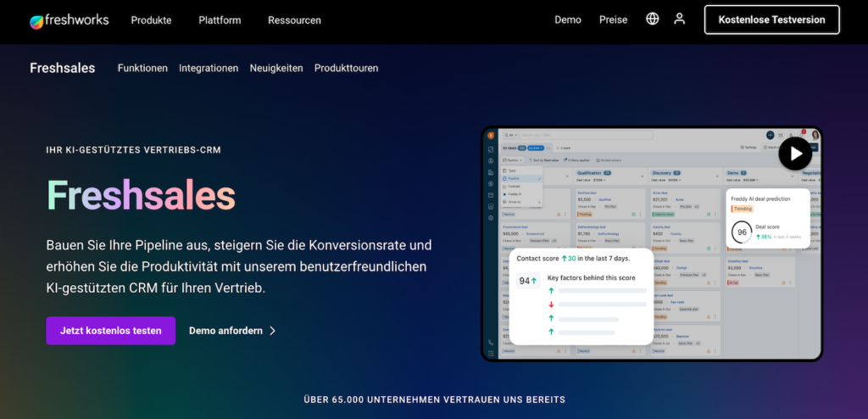Click the deal score 96 circle
The height and width of the screenshot is (419, 868).
pyautogui.click(x=742, y=232)
